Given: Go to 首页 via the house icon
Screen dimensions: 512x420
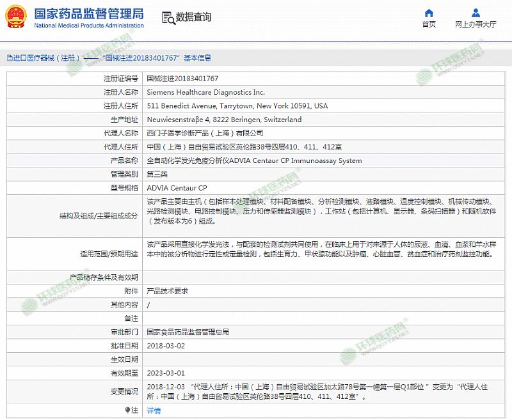Looking at the screenshot, I should tap(429, 13).
